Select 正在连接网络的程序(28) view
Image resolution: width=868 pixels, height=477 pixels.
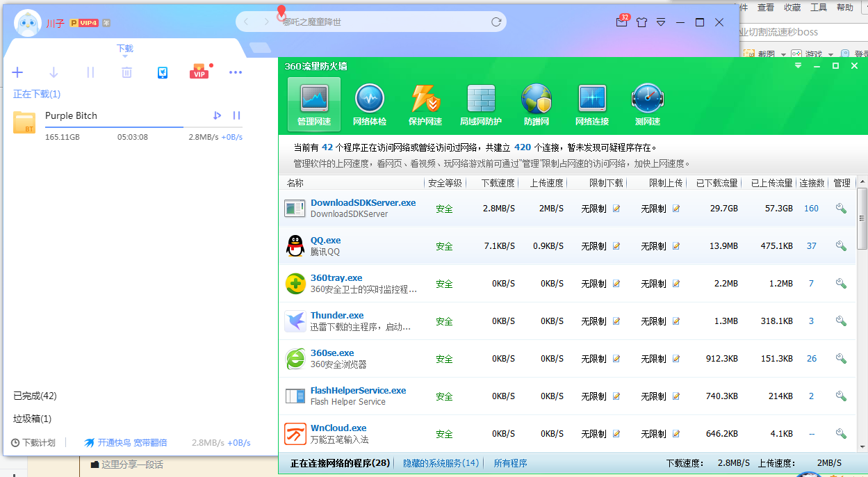340,463
